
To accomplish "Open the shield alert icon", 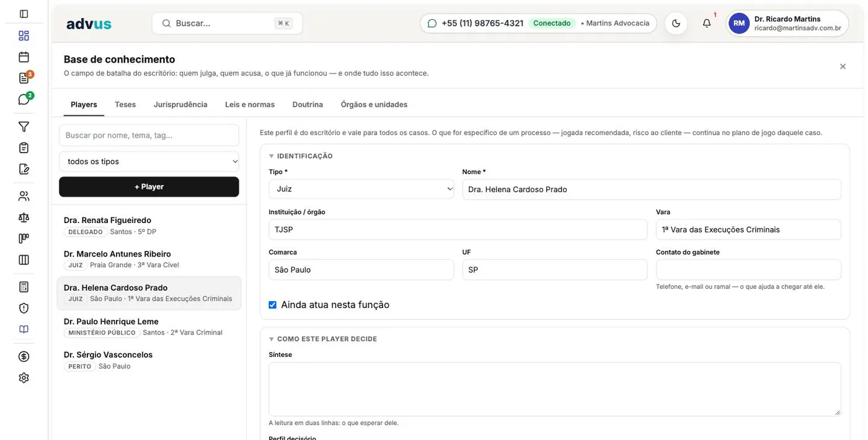I will (24, 308).
